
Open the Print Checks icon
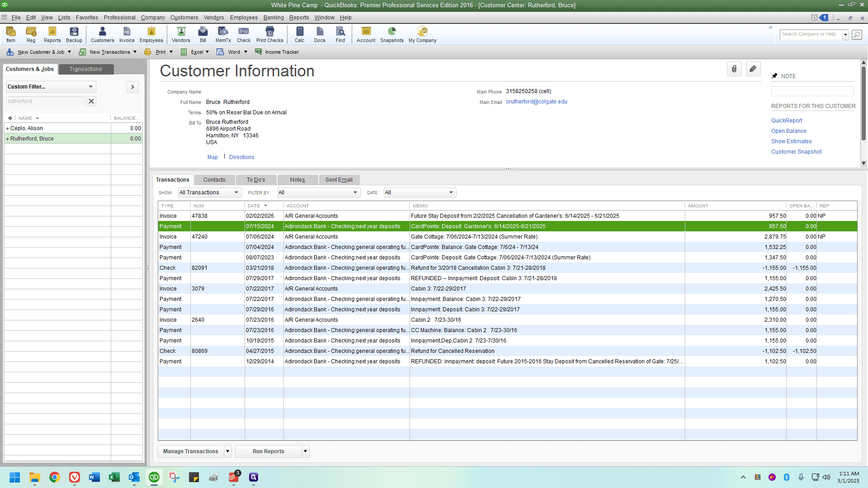[270, 35]
